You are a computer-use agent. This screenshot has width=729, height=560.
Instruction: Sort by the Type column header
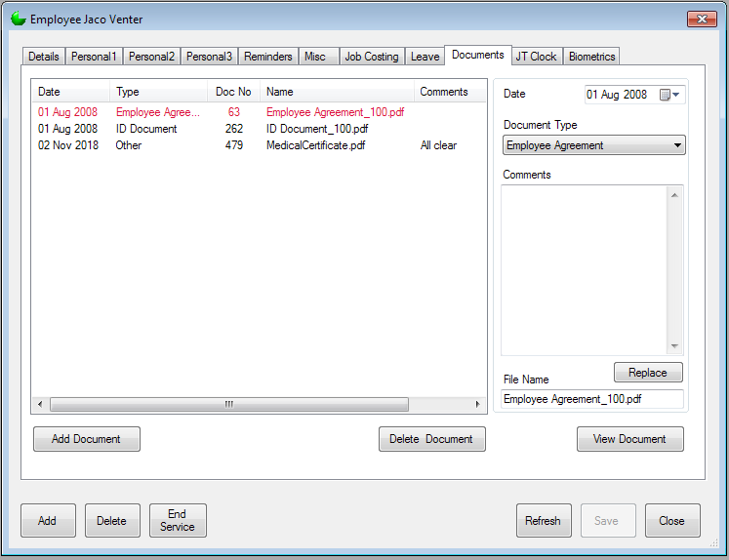158,92
